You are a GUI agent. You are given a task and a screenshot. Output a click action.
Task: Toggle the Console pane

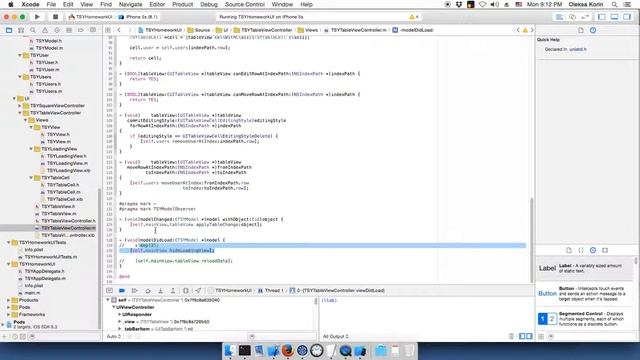tap(529, 336)
